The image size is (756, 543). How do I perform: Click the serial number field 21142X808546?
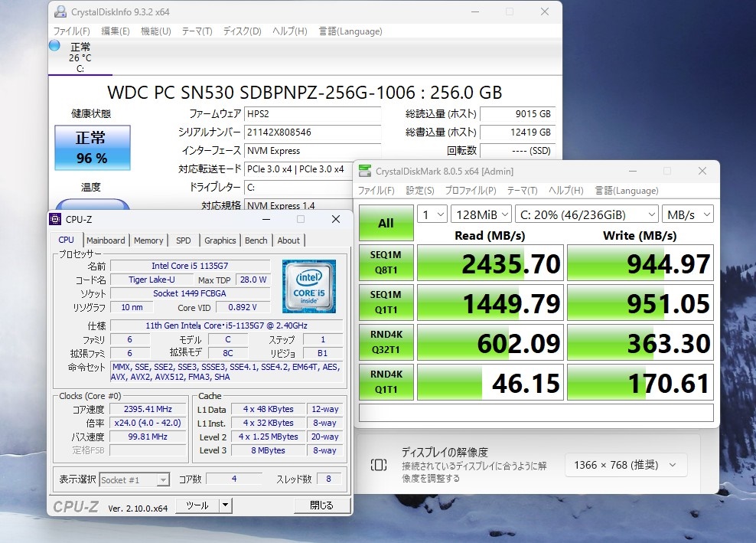[x=312, y=132]
